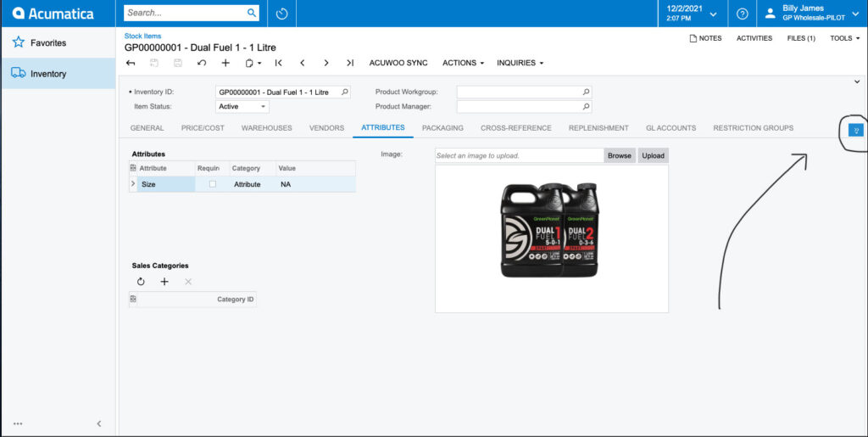Switch to the GL ACCOUNTS tab
This screenshot has height=437, width=868.
(671, 128)
